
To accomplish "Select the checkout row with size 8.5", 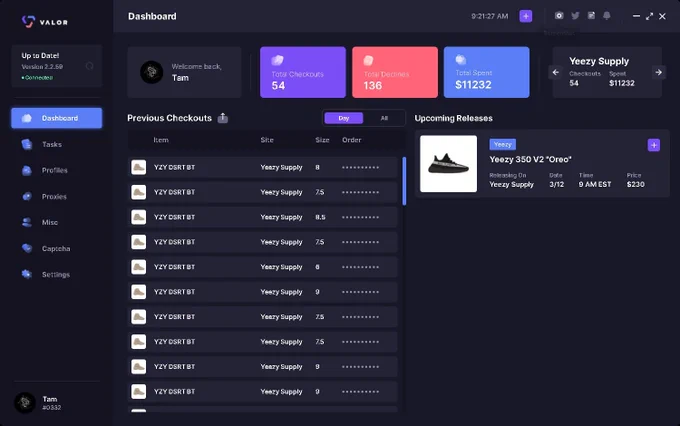I will [x=263, y=217].
